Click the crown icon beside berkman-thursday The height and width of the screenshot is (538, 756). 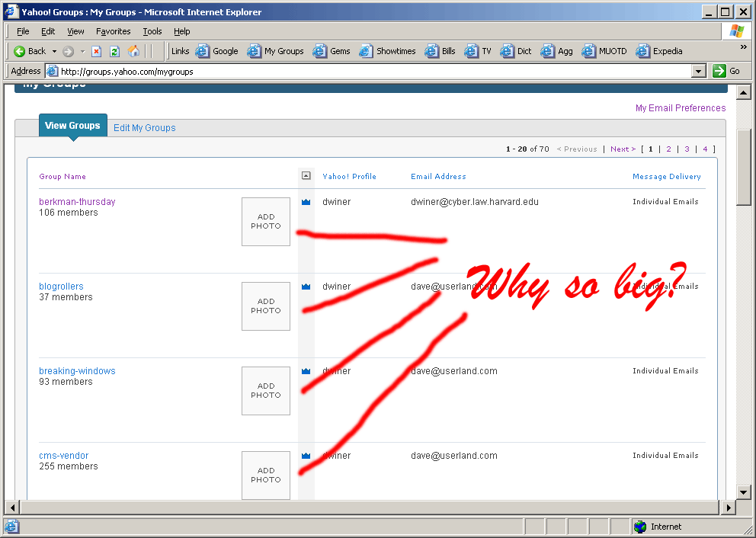(x=306, y=202)
